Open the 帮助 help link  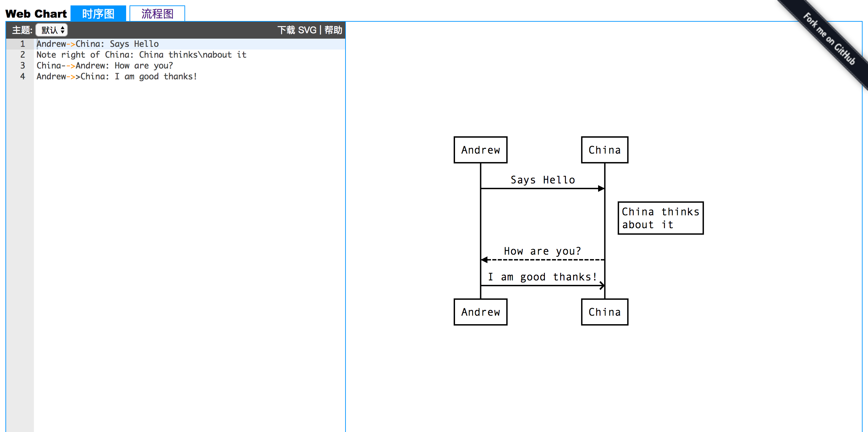(333, 30)
